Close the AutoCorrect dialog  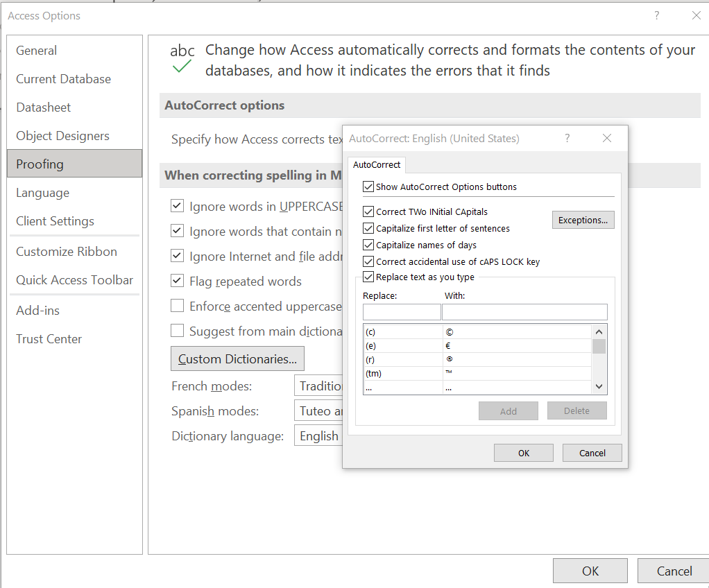click(607, 138)
